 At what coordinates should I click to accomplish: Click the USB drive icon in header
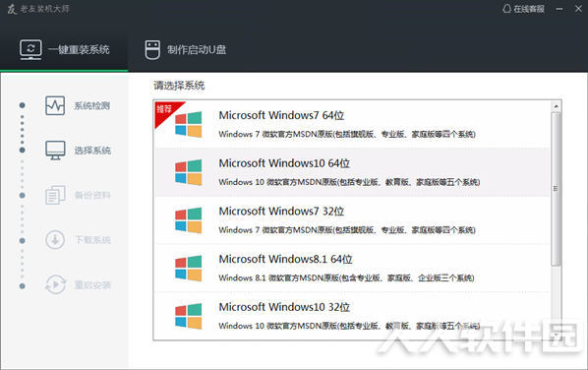152,50
